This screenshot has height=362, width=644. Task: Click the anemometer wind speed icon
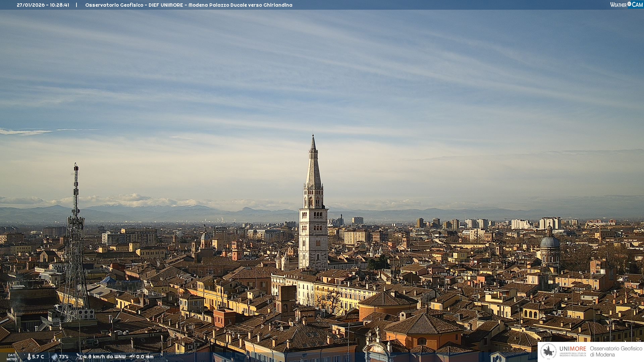(x=79, y=357)
